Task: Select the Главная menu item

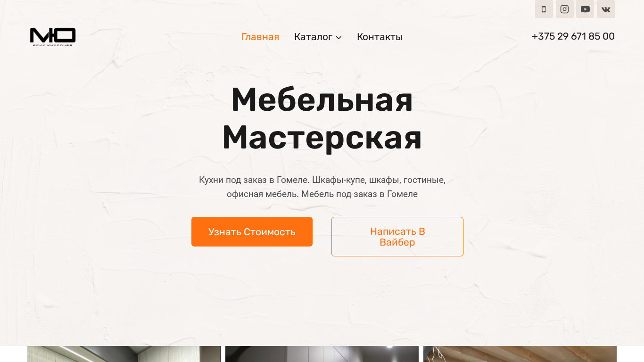Action: tap(260, 37)
